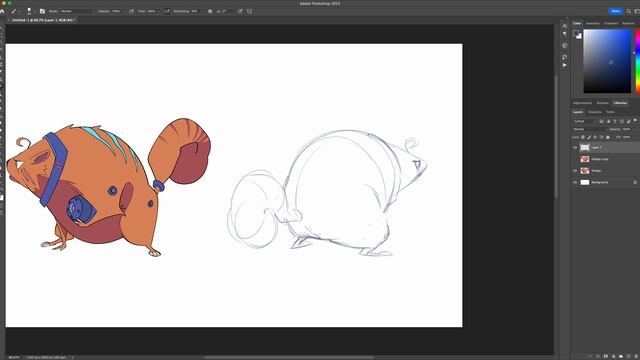The height and width of the screenshot is (360, 640).
Task: Click the foreground color swatch in Color panel
Action: click(x=576, y=33)
